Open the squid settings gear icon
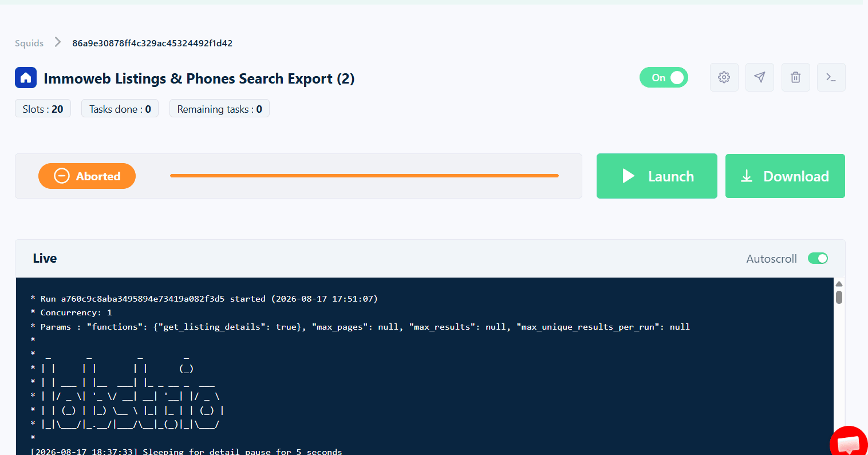Image resolution: width=868 pixels, height=455 pixels. 724,77
